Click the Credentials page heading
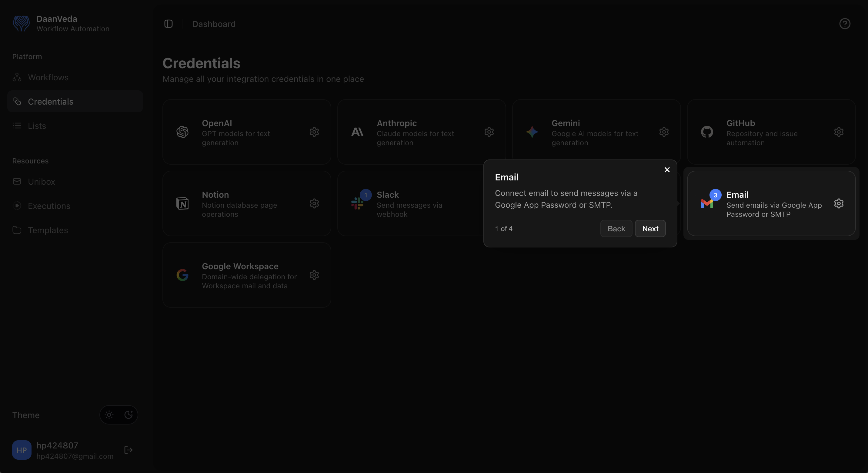Screen dimensions: 868x473 [x=201, y=63]
